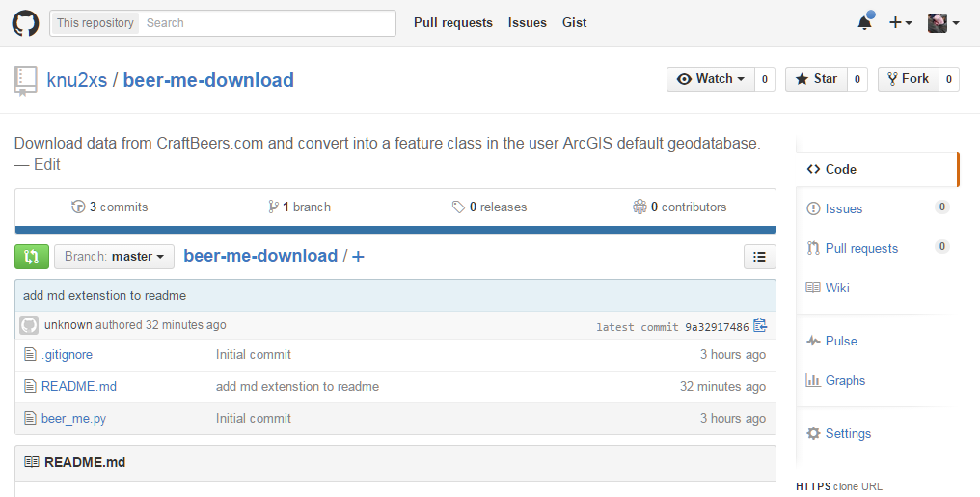The height and width of the screenshot is (497, 980).
Task: Select the Issues tab in sidebar
Action: click(878, 208)
